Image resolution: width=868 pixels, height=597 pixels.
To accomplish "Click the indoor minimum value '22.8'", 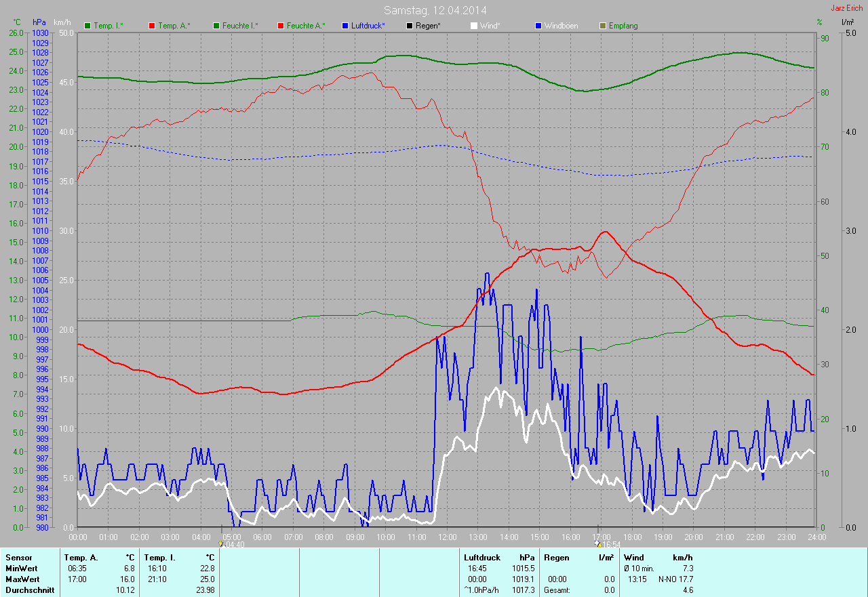I will coord(206,569).
